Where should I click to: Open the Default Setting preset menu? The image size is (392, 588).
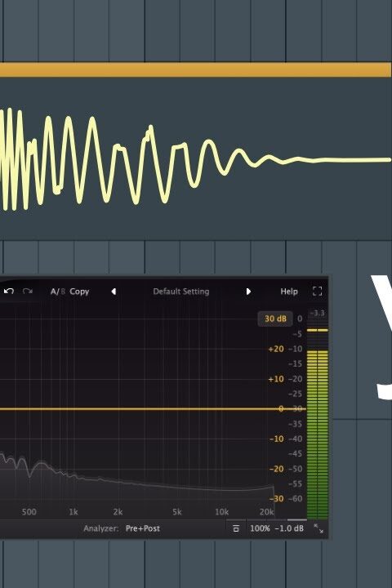pyautogui.click(x=181, y=292)
